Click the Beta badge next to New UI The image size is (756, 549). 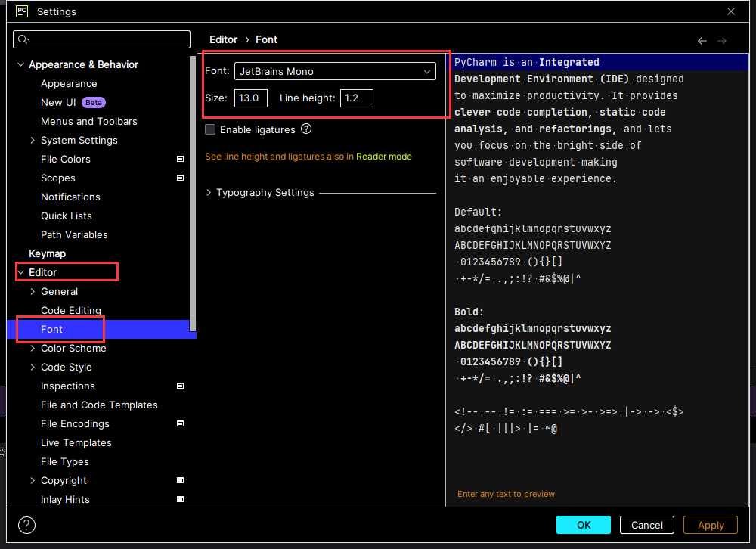pyautogui.click(x=94, y=102)
